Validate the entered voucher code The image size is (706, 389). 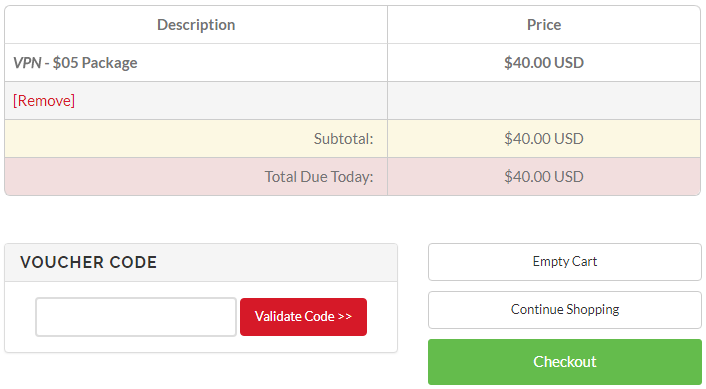click(303, 317)
